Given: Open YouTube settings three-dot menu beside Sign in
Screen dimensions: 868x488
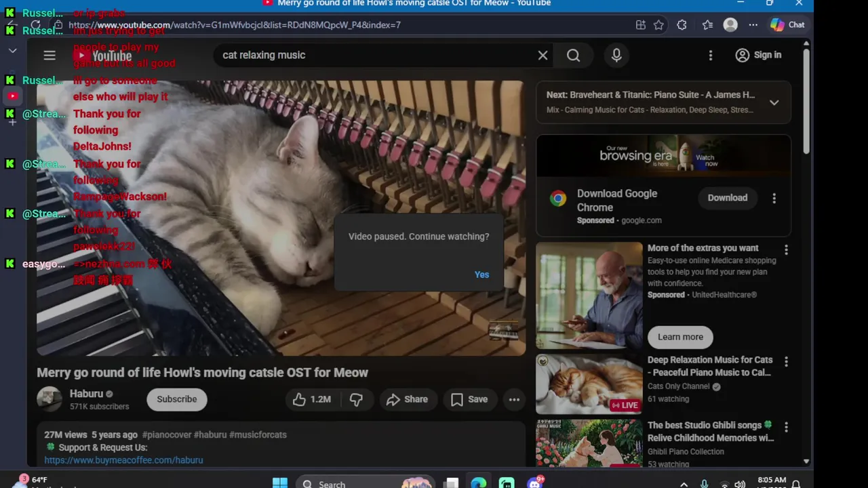Looking at the screenshot, I should 711,55.
